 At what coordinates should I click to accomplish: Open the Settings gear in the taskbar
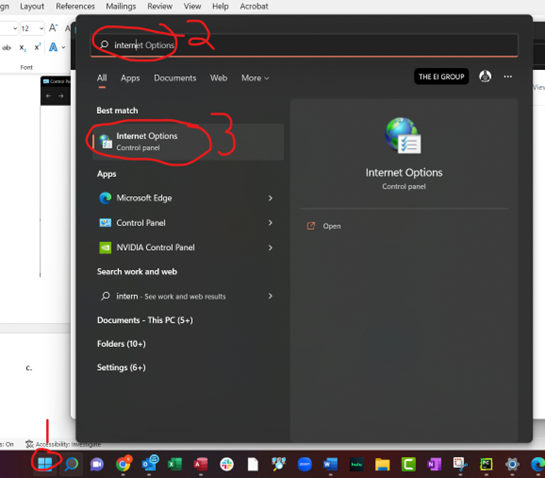[512, 464]
